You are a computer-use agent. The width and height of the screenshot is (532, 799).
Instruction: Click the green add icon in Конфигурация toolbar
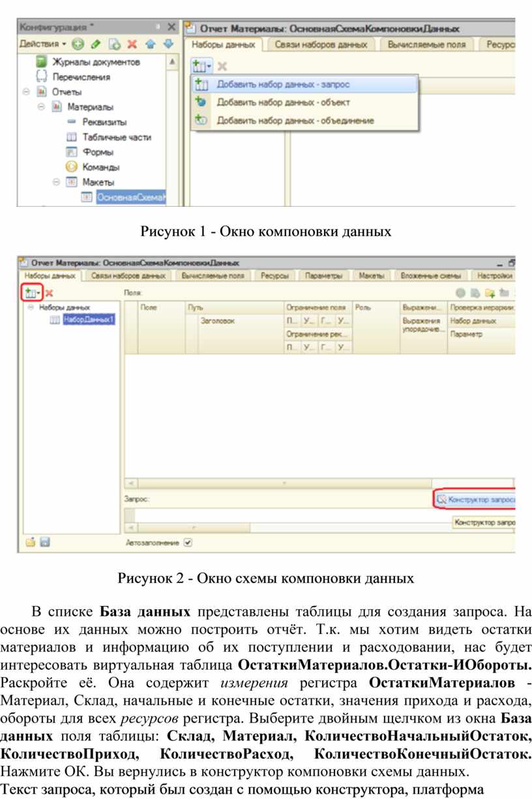coord(78,44)
